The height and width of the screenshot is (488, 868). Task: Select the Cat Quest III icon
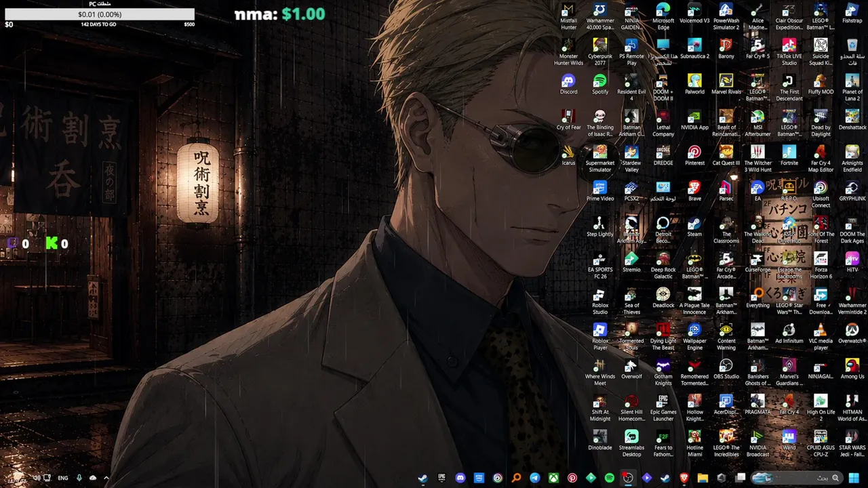(726, 156)
